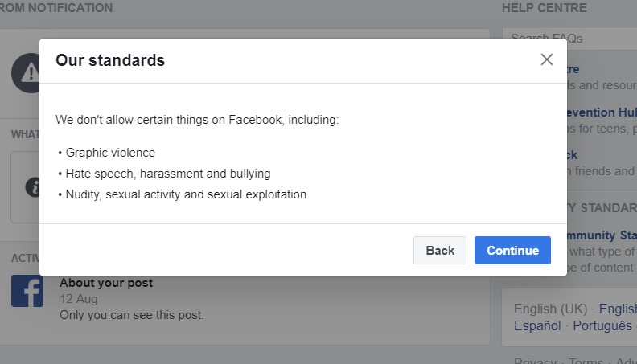The width and height of the screenshot is (637, 364).
Task: Click the Our standards dialog title
Action: (110, 60)
